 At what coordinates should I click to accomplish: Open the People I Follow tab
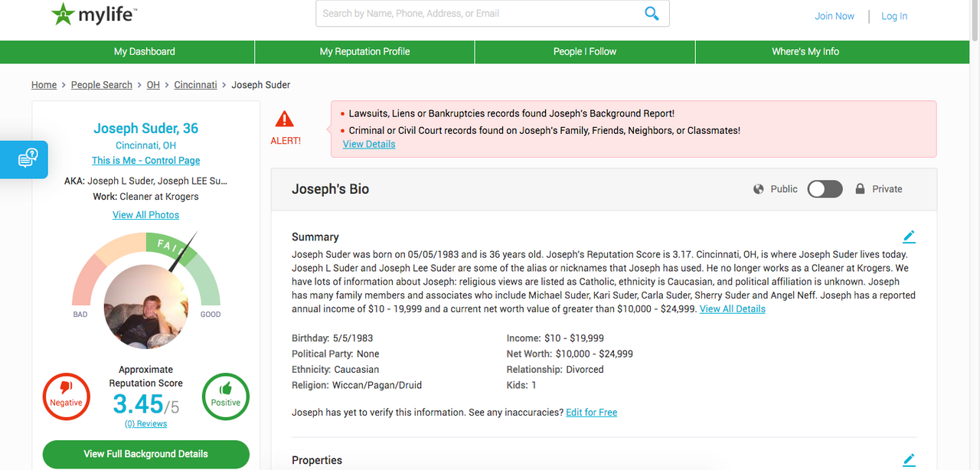(585, 51)
